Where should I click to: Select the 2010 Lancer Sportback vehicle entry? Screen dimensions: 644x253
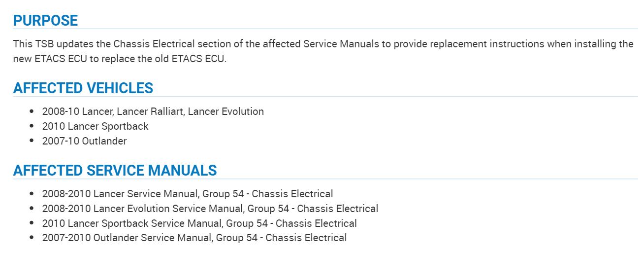click(x=95, y=126)
